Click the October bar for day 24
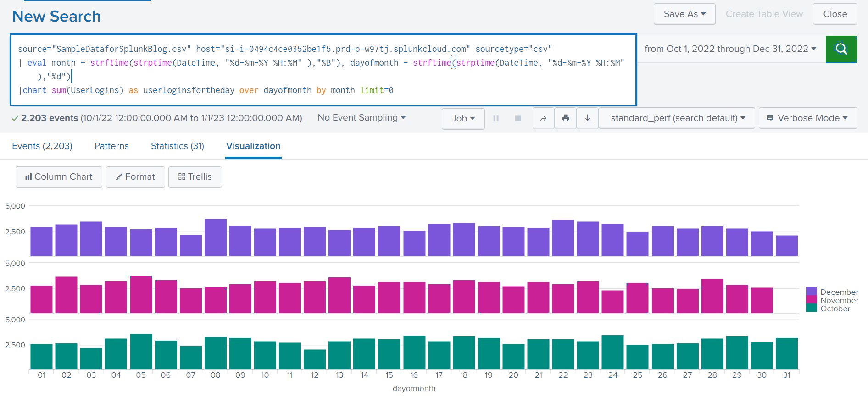 613,352
